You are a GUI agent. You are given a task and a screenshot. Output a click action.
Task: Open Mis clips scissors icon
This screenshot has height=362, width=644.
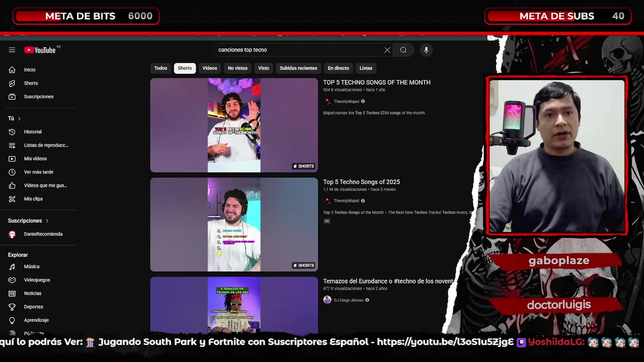coord(12,199)
